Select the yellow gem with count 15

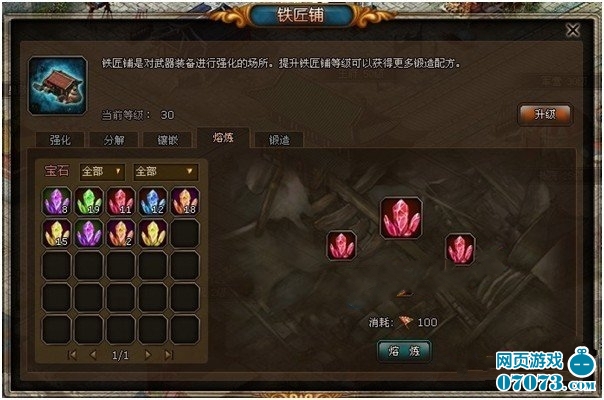(x=57, y=233)
